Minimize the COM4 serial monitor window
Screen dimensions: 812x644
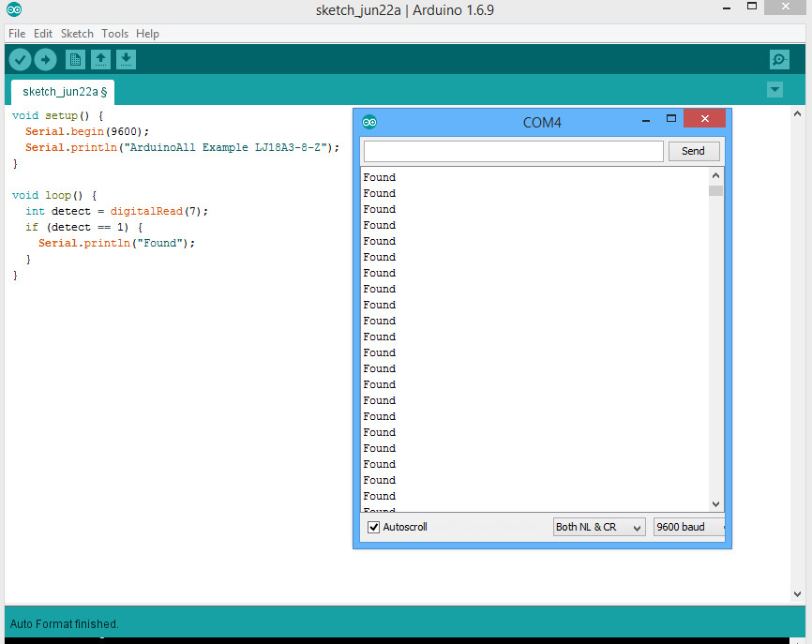646,120
